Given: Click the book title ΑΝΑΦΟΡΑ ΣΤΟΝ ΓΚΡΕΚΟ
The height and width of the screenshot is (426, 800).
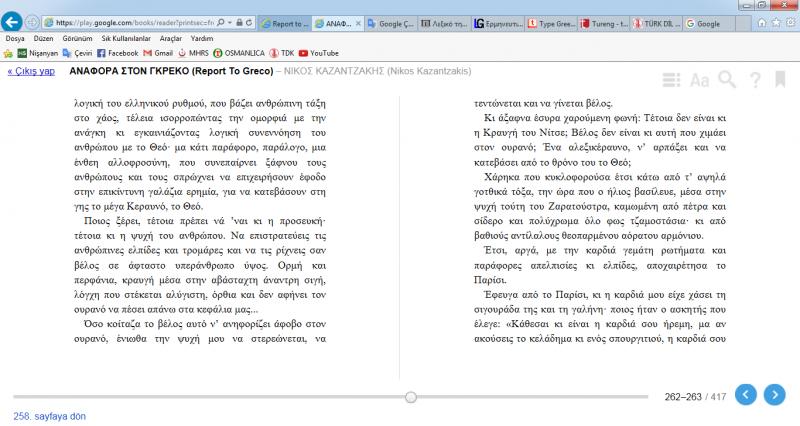Looking at the screenshot, I should click(x=171, y=71).
